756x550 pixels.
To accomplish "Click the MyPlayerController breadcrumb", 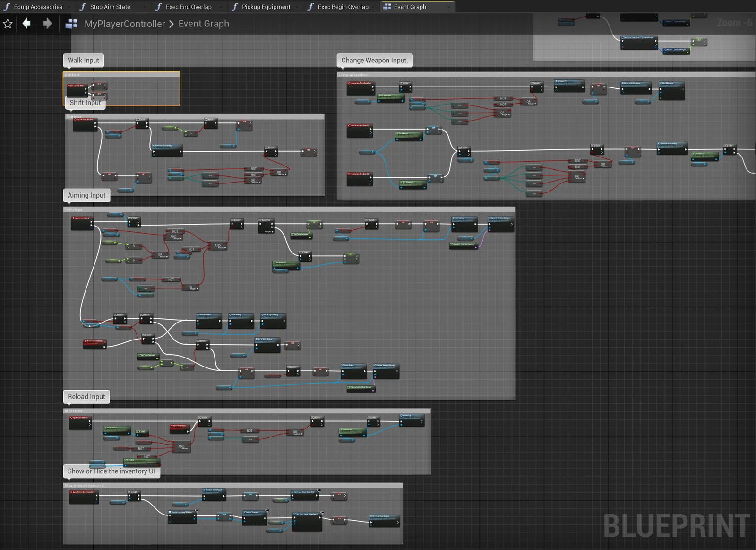I will [125, 24].
